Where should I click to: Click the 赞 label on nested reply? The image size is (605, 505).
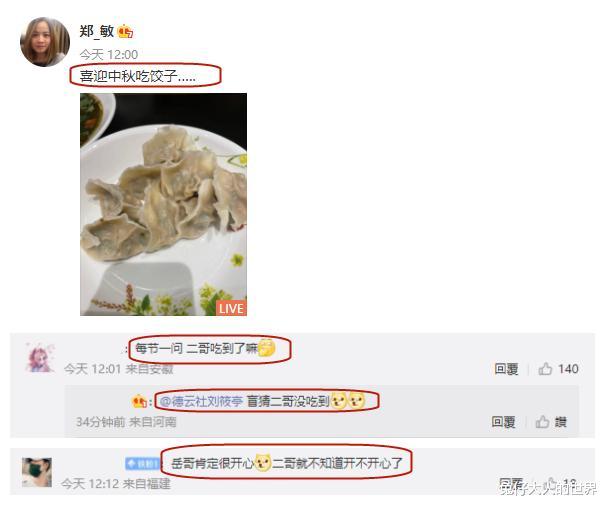pyautogui.click(x=561, y=422)
